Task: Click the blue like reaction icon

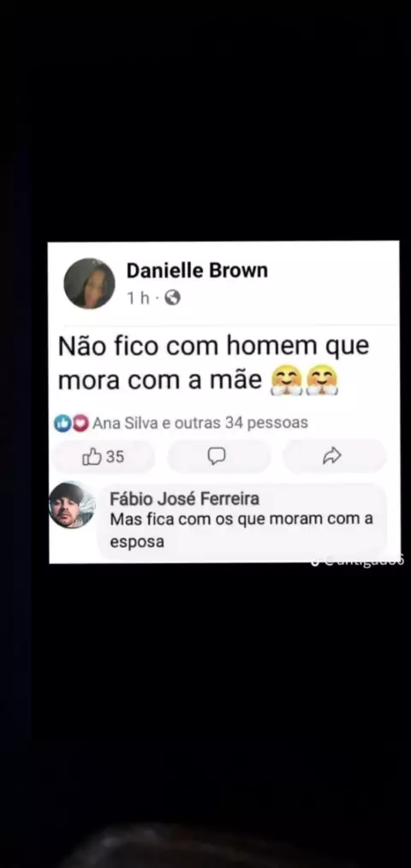Action: coord(61,424)
